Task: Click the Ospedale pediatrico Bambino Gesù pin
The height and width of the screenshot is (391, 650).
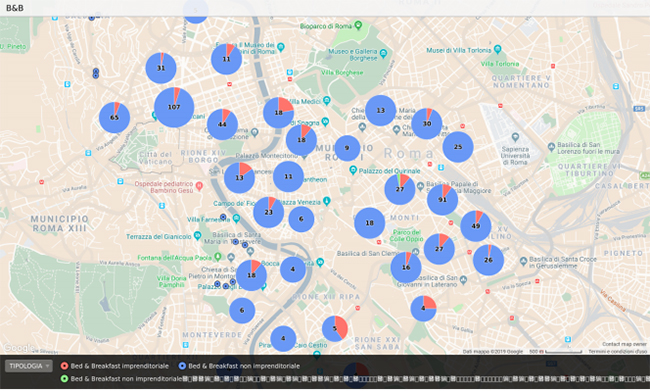Action: 199,186
